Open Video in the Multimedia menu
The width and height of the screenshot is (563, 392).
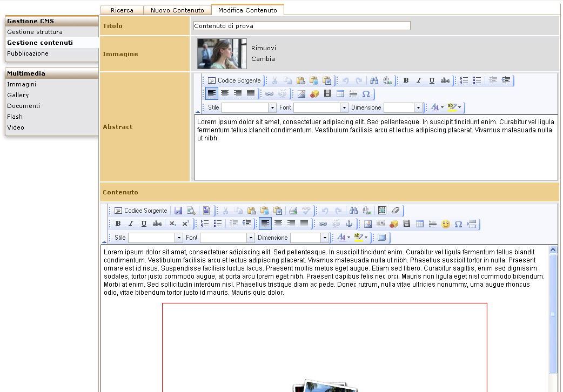(x=16, y=127)
